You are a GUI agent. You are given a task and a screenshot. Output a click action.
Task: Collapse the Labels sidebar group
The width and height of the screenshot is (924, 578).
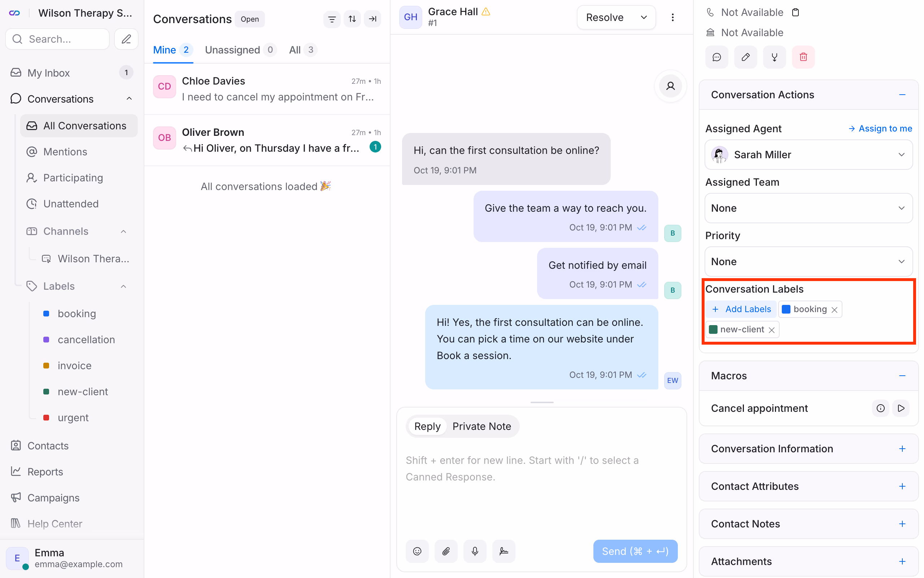click(x=123, y=286)
